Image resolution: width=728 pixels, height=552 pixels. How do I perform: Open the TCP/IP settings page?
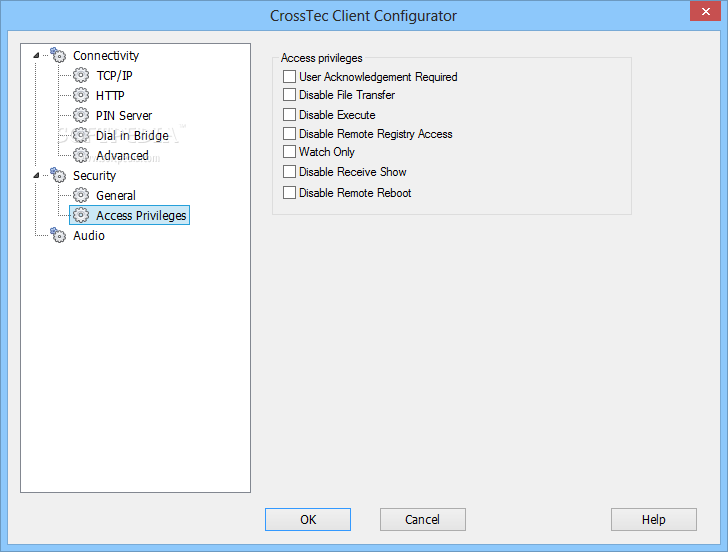(x=114, y=75)
